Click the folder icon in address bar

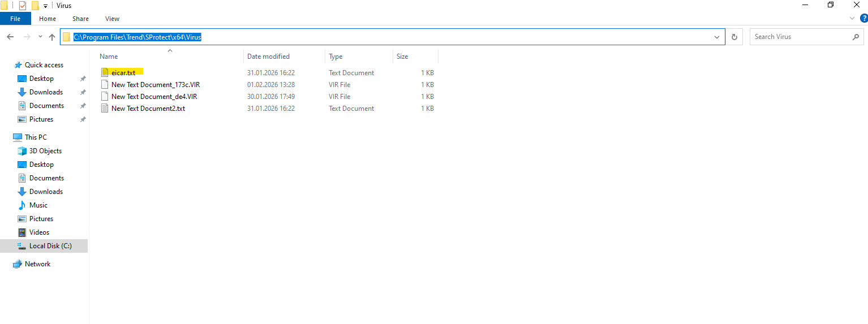[x=67, y=37]
